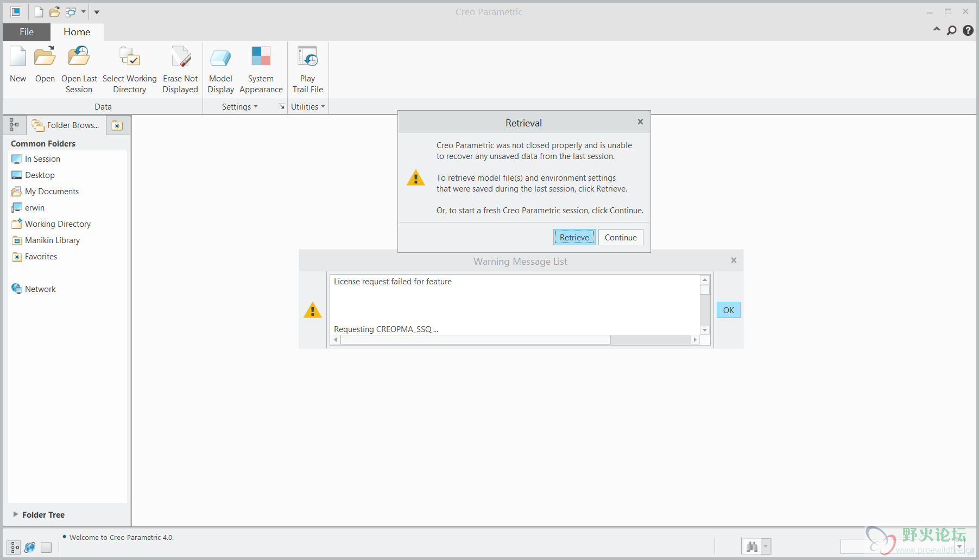Open the File menu tab

[27, 32]
